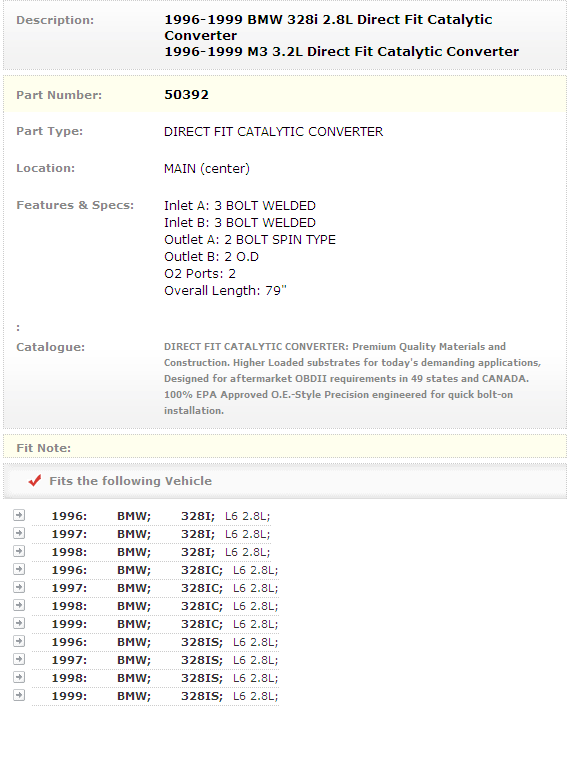Click the '1997: BMW; 328IS; L6 2.8L;' row text
The width and height of the screenshot is (570, 771).
(165, 660)
